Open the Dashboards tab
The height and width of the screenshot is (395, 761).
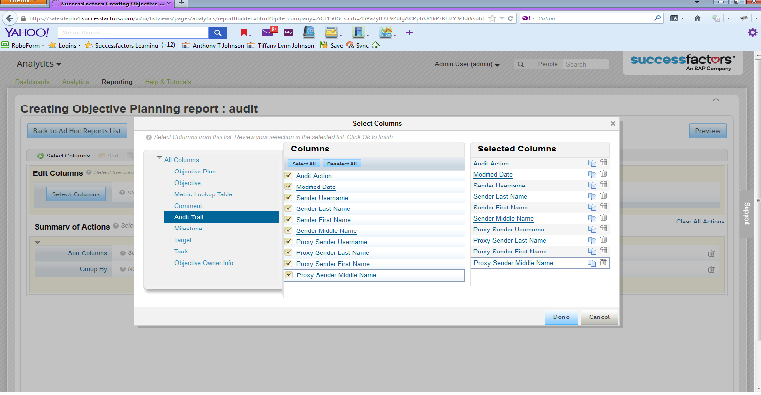[32, 82]
